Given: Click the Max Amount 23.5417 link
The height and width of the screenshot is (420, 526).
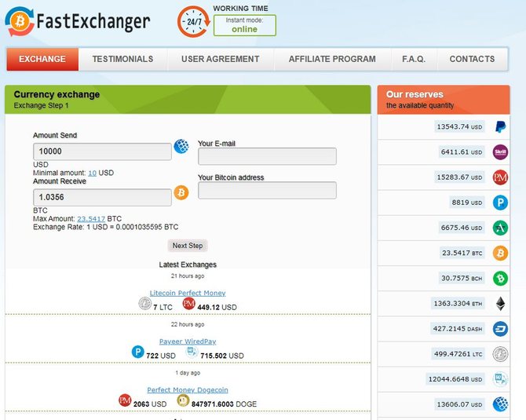Looking at the screenshot, I should [x=91, y=219].
